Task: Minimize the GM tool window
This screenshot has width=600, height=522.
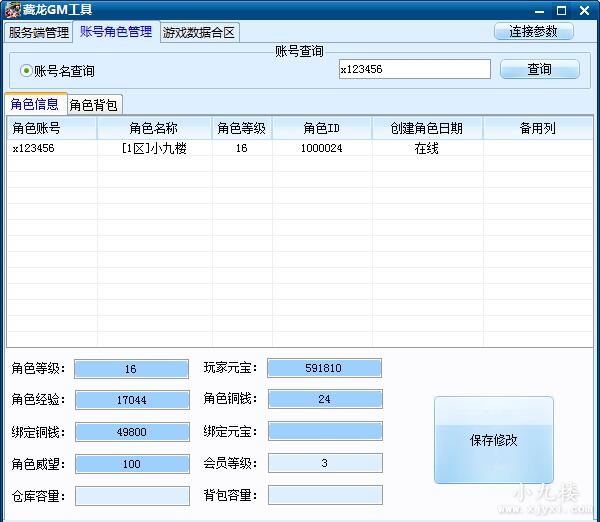Action: click(x=537, y=10)
